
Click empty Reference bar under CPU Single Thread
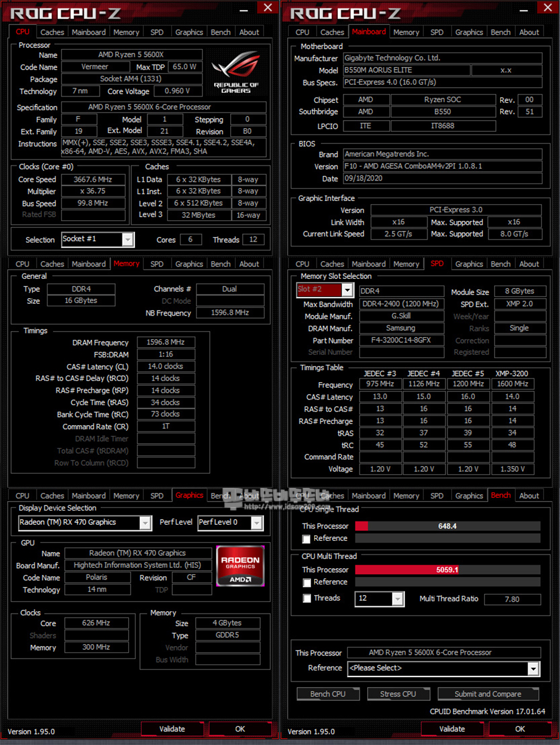tap(447, 539)
